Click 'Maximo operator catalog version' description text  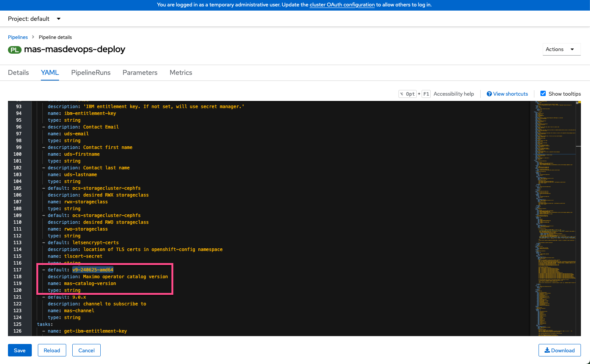coord(126,277)
